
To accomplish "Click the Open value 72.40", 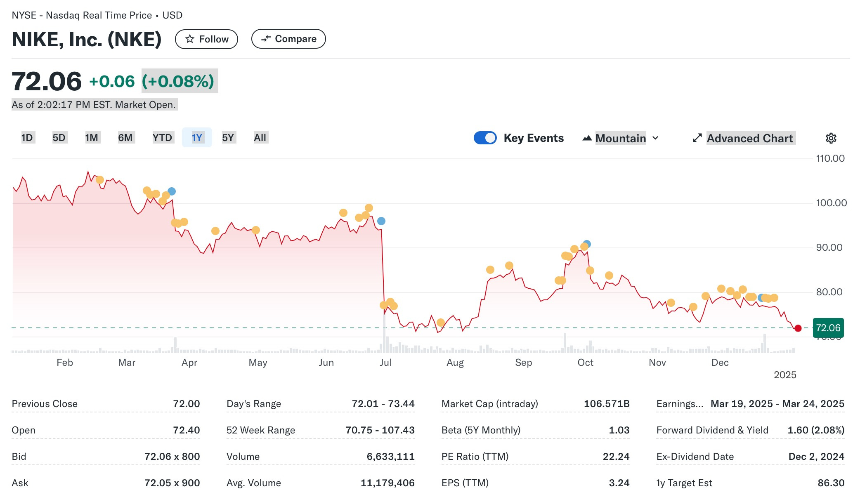I will point(187,430).
